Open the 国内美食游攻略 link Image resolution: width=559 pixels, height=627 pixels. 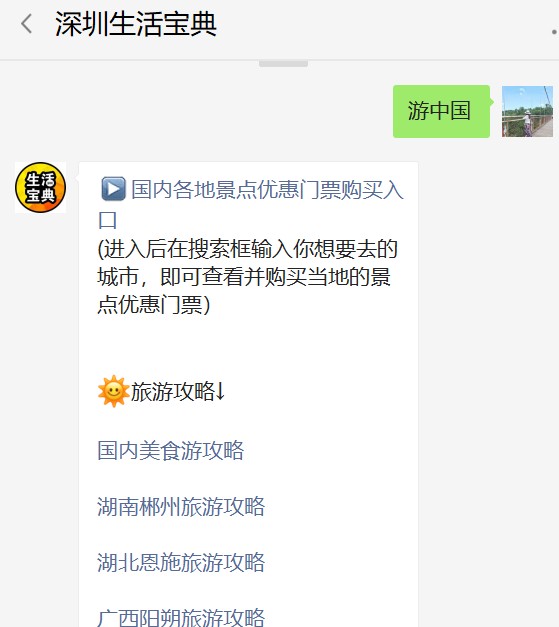[x=171, y=451]
